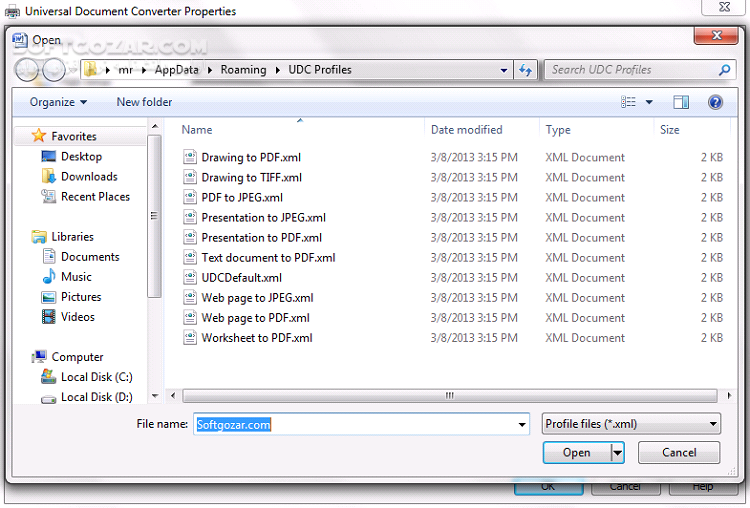Click the Downloads folder icon
The image size is (750, 508).
[48, 176]
